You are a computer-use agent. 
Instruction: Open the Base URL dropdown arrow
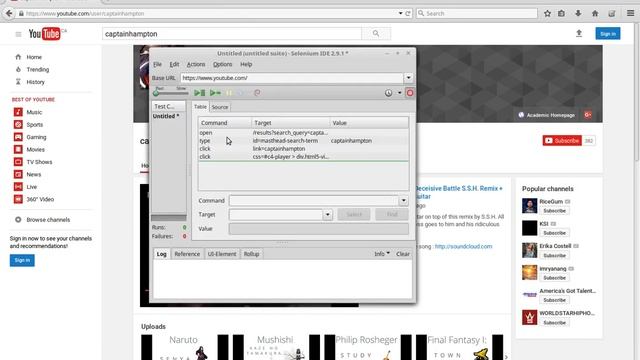(x=408, y=78)
